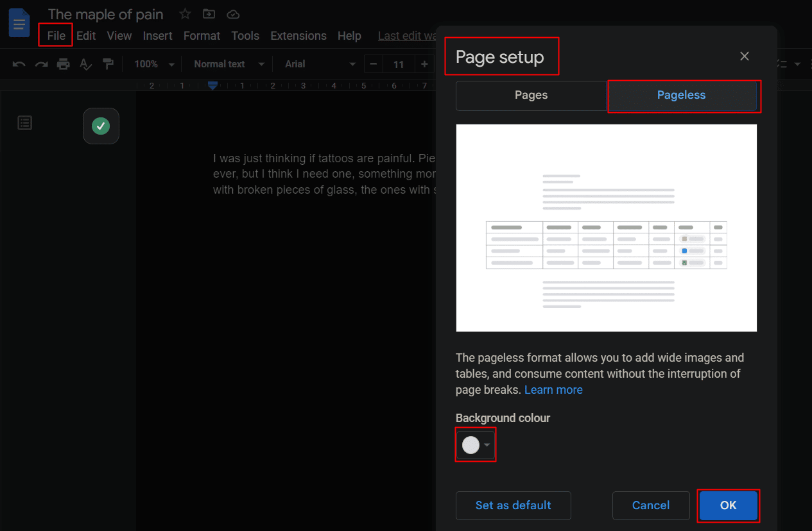Star the document The maple of pain
This screenshot has width=812, height=531.
pyautogui.click(x=185, y=13)
